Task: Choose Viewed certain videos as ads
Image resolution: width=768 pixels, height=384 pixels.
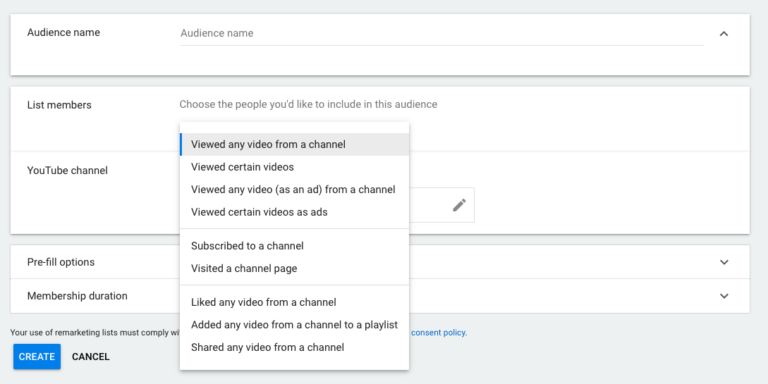Action: [x=294, y=212]
